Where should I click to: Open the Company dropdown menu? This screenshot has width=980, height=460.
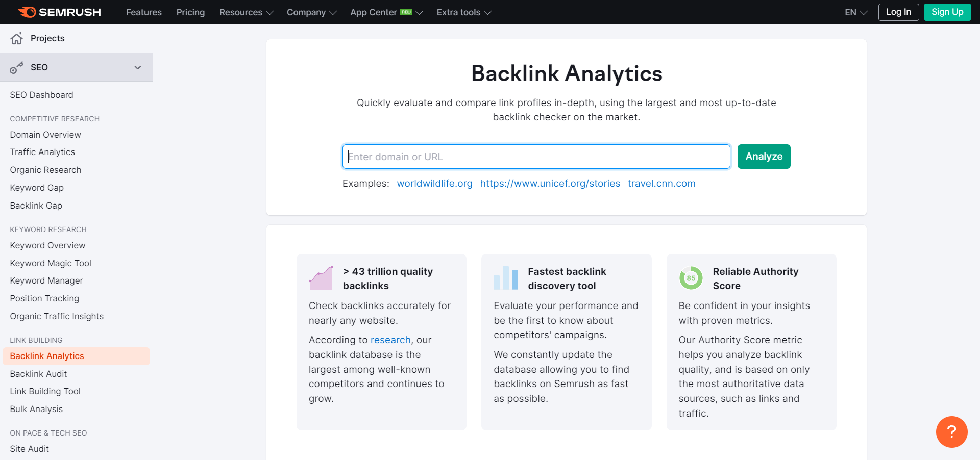tap(312, 12)
